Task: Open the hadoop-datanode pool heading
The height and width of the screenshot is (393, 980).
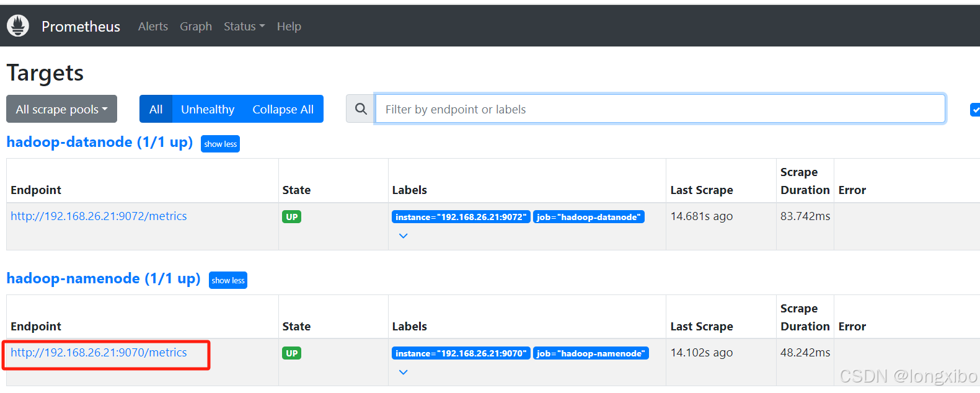Action: click(100, 142)
